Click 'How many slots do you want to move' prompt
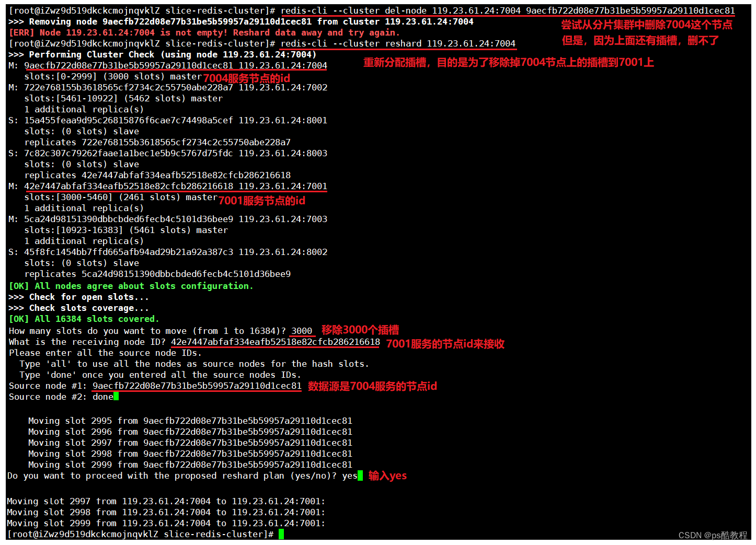 147,331
